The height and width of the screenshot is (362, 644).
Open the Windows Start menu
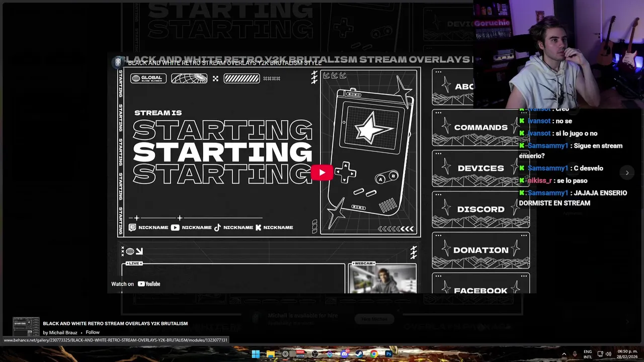click(256, 354)
